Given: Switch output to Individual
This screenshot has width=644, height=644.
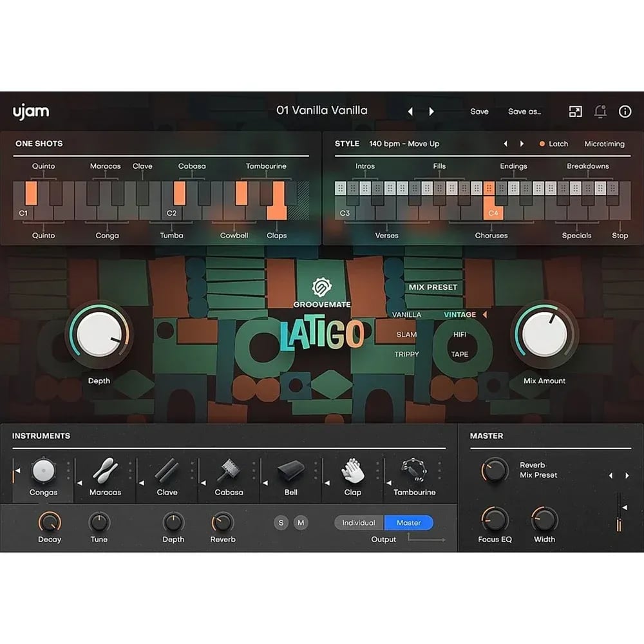Looking at the screenshot, I should click(x=359, y=522).
